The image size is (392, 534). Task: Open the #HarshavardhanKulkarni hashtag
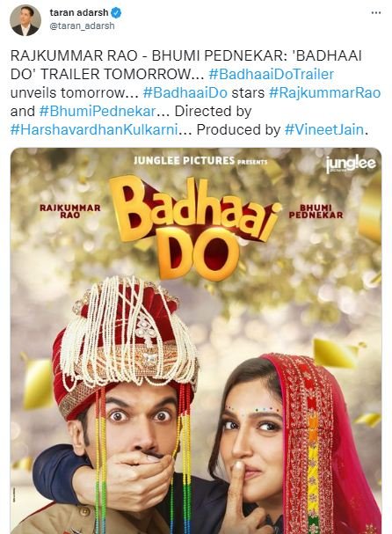coord(94,129)
